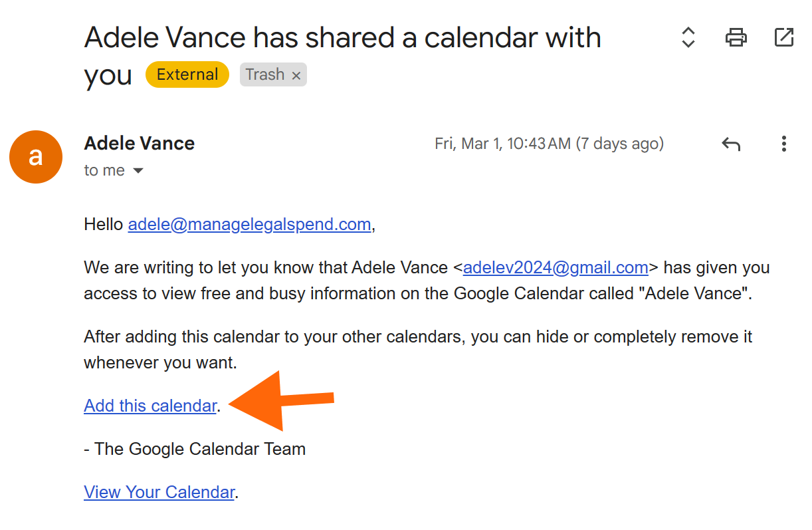Viewport: 812px width, 530px height.
Task: Open the three-dot More options menu
Action: click(784, 144)
